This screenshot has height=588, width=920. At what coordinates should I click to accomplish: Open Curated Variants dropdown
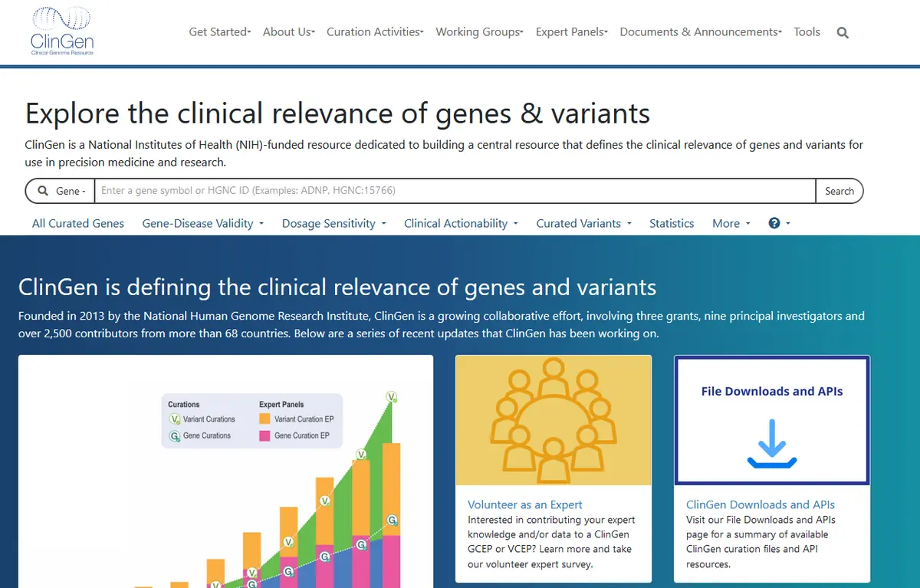(x=584, y=223)
